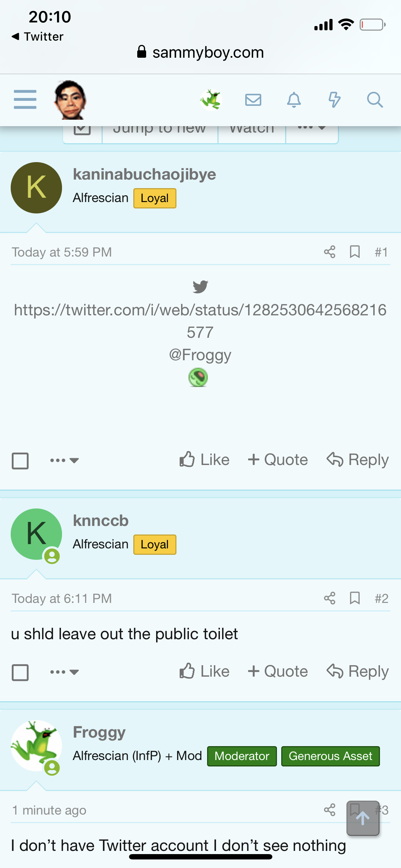Quote knnccb's public toilet post
Screen dimensions: 401x868
(x=278, y=671)
